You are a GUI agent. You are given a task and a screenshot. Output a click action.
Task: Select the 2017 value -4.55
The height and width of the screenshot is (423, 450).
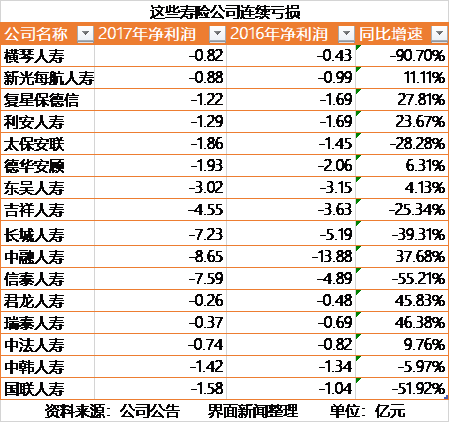(x=206, y=209)
